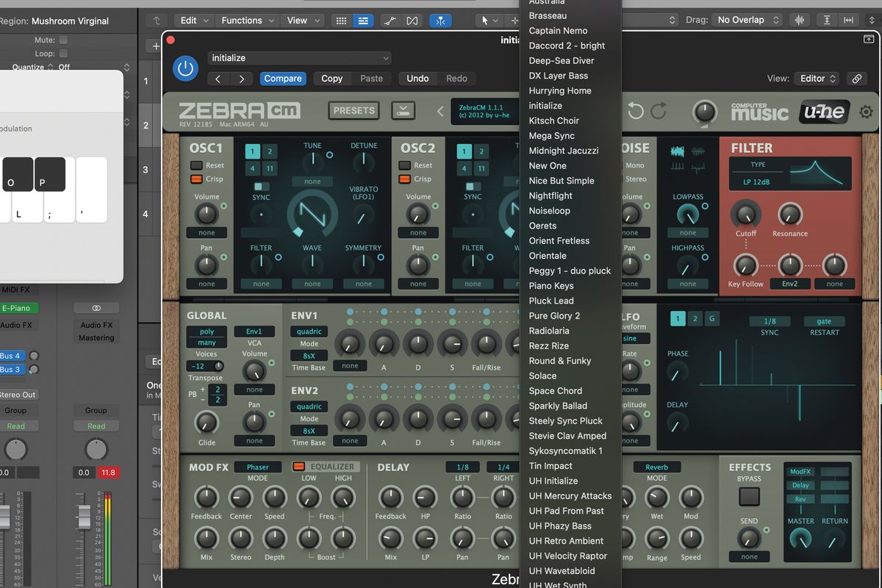Viewport: 882px width, 588px height.
Task: Click the grid view icon in toolbar
Action: pyautogui.click(x=341, y=21)
